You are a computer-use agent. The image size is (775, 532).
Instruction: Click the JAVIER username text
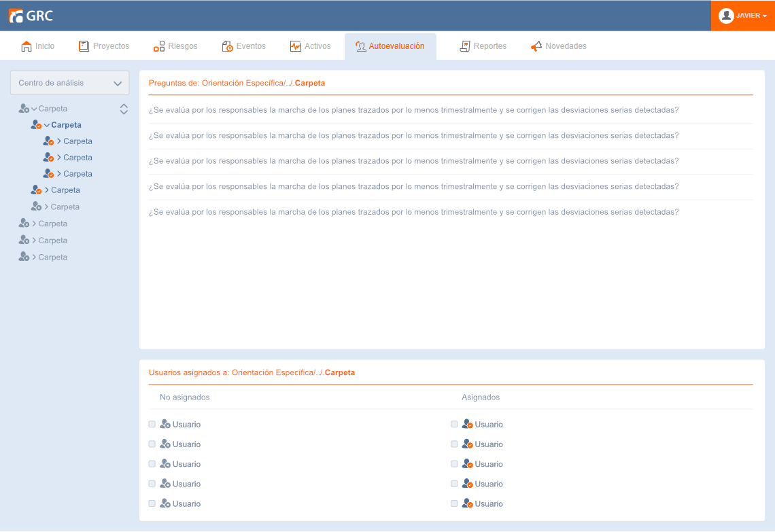click(x=748, y=16)
